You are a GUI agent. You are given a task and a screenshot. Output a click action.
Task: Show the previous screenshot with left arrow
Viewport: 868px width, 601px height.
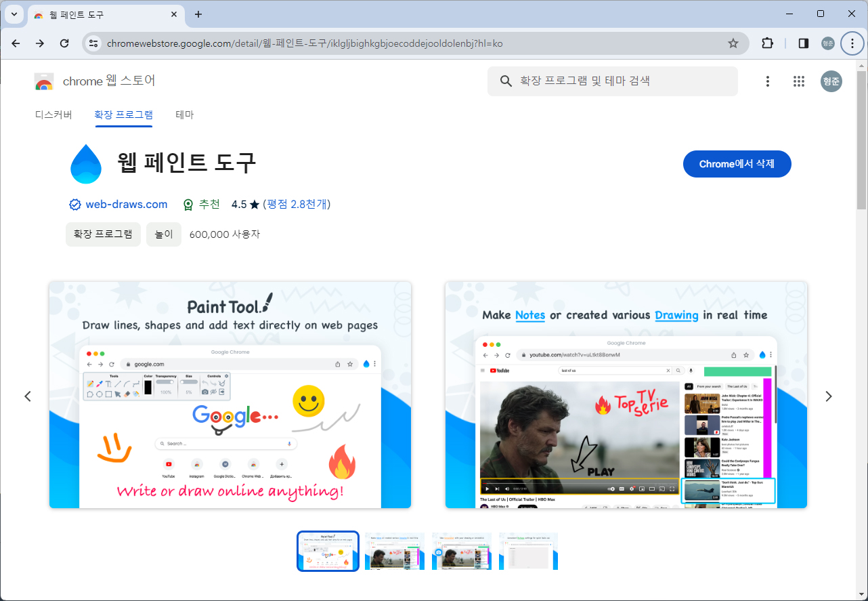(28, 396)
